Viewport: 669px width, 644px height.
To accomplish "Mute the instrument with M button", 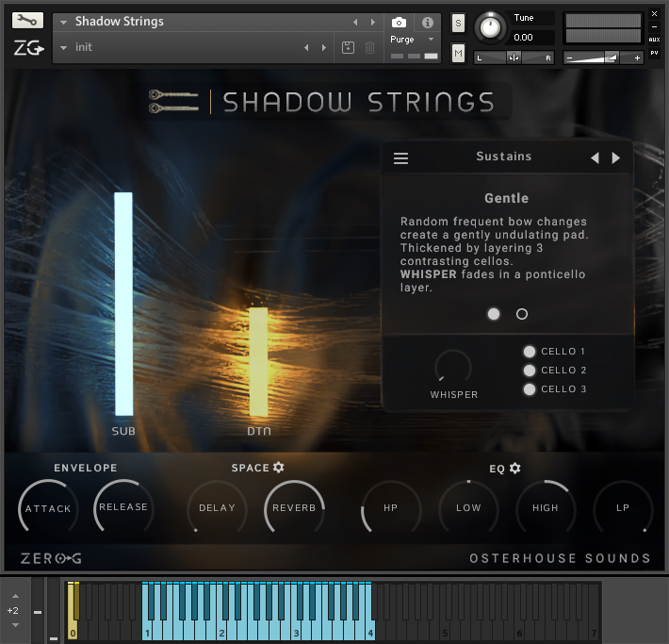I will coord(458,53).
